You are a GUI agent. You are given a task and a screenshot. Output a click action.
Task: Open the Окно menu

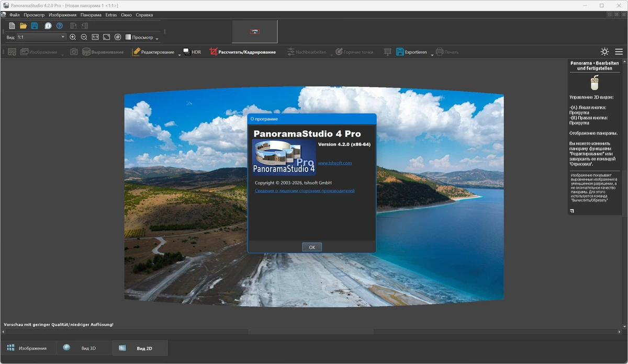pyautogui.click(x=126, y=15)
